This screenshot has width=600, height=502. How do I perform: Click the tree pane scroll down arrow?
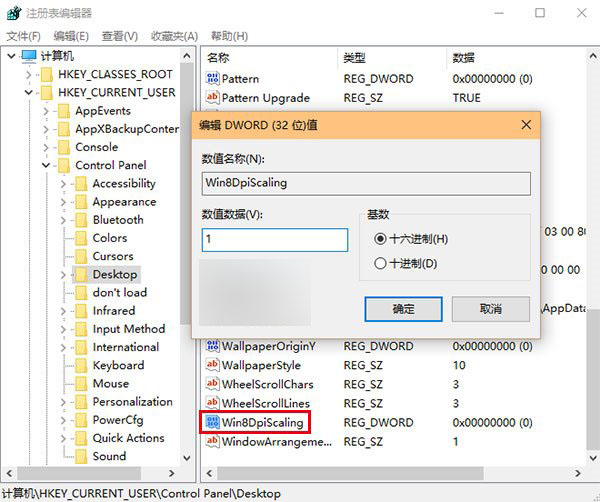(187, 458)
